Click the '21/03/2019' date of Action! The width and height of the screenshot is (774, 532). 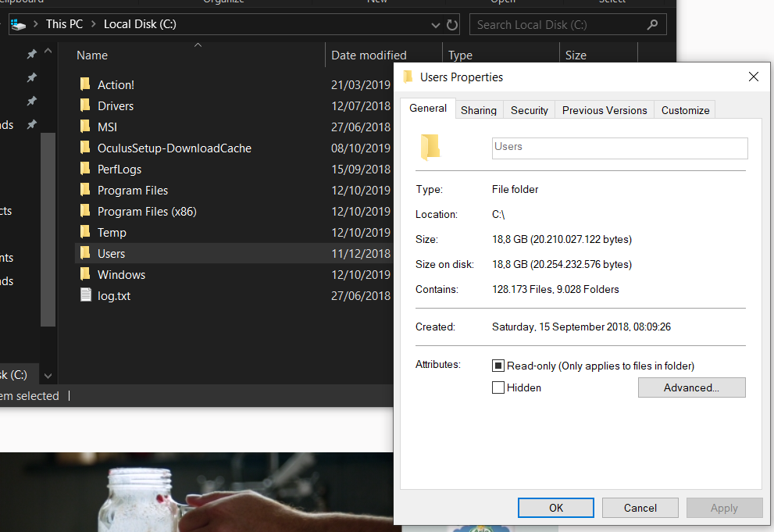pos(361,85)
